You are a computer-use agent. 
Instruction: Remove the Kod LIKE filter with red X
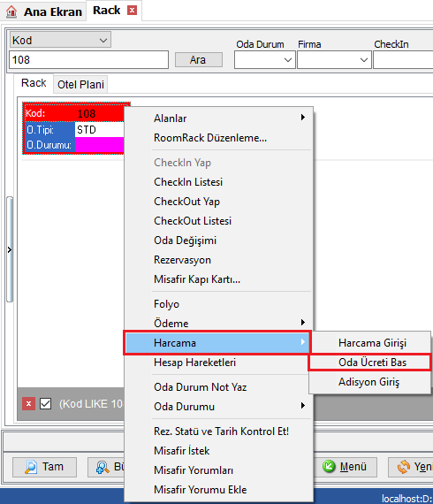(x=28, y=404)
